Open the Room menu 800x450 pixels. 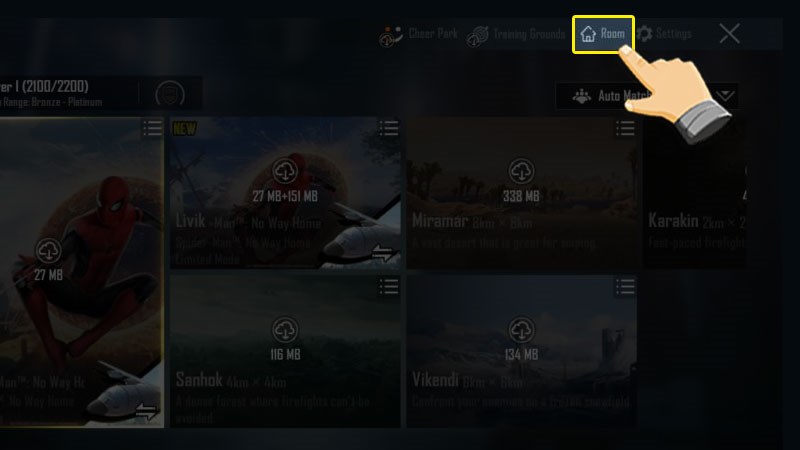[603, 34]
